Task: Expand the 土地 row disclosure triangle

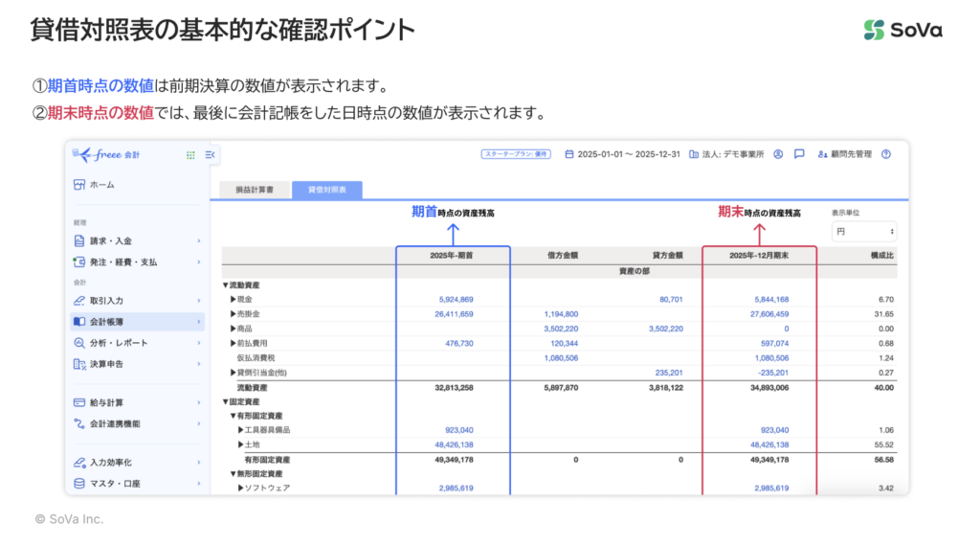Action: pyautogui.click(x=240, y=445)
